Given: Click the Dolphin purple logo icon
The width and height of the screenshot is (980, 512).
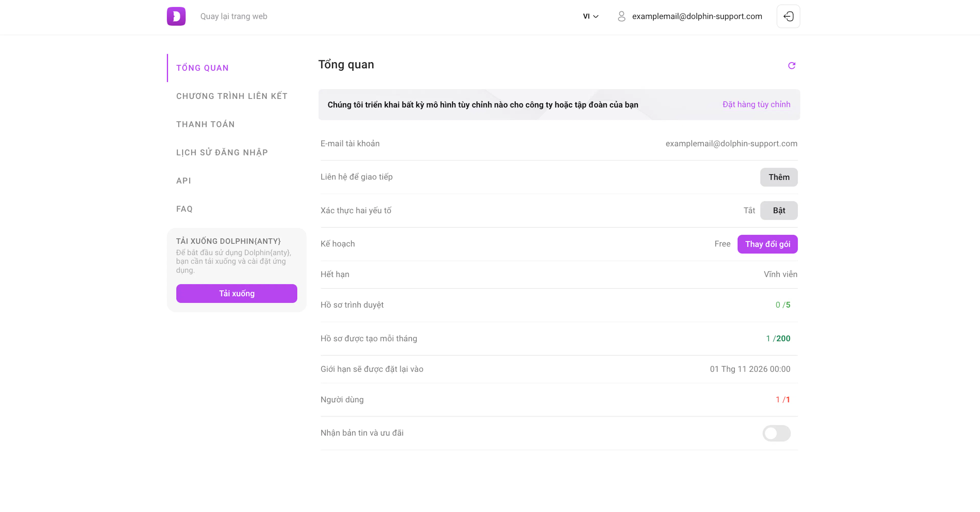Looking at the screenshot, I should (176, 16).
